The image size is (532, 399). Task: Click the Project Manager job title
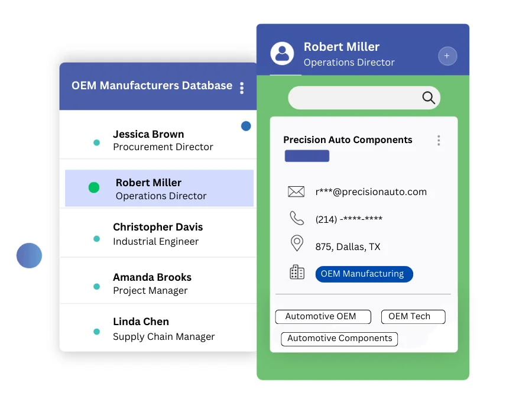(150, 291)
